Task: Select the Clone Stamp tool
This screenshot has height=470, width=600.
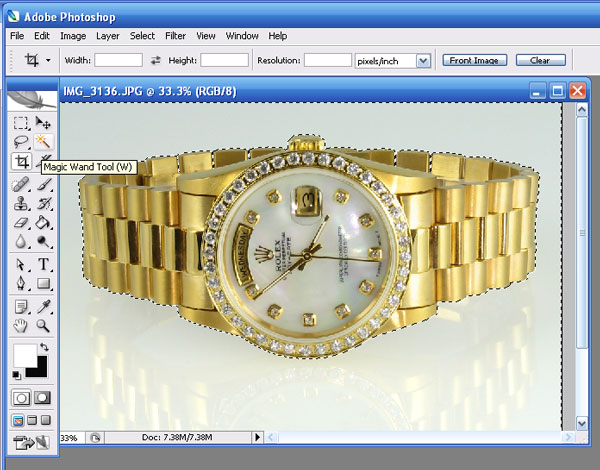Action: pyautogui.click(x=21, y=204)
